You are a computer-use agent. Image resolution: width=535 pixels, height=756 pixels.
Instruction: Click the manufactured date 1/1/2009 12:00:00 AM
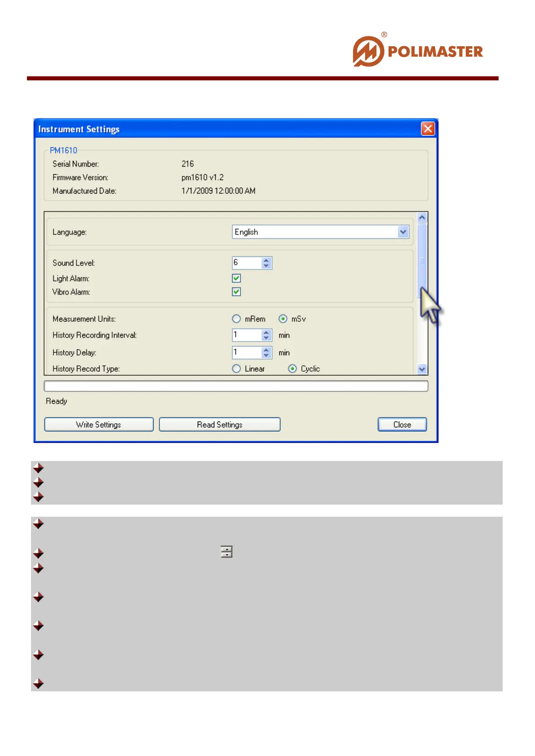(218, 191)
